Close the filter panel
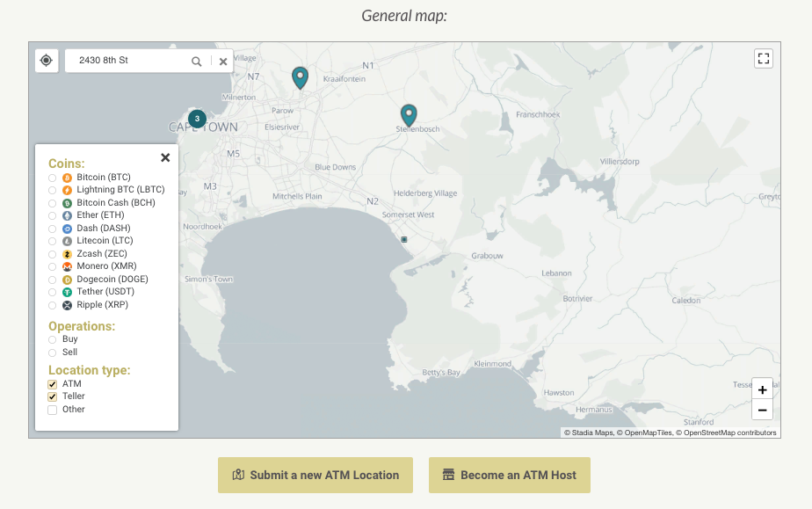 tap(165, 157)
